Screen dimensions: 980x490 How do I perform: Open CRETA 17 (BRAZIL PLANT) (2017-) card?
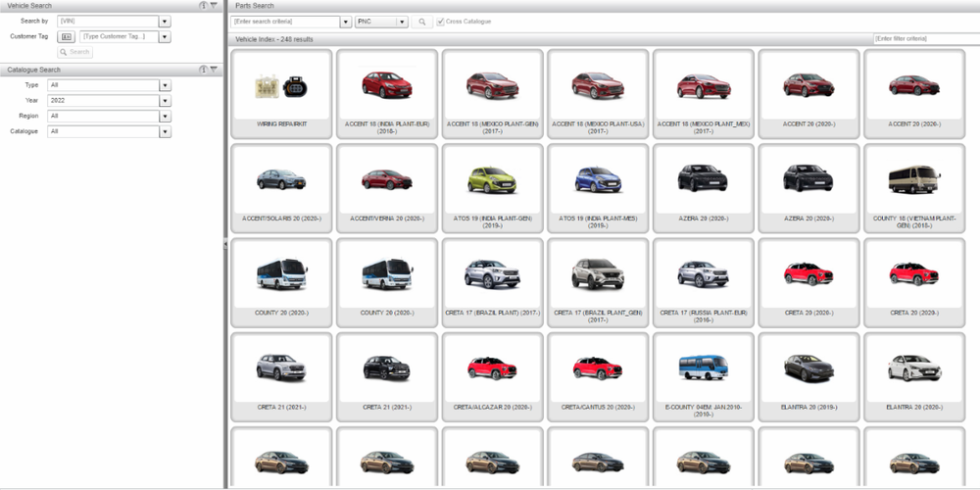pyautogui.click(x=493, y=282)
